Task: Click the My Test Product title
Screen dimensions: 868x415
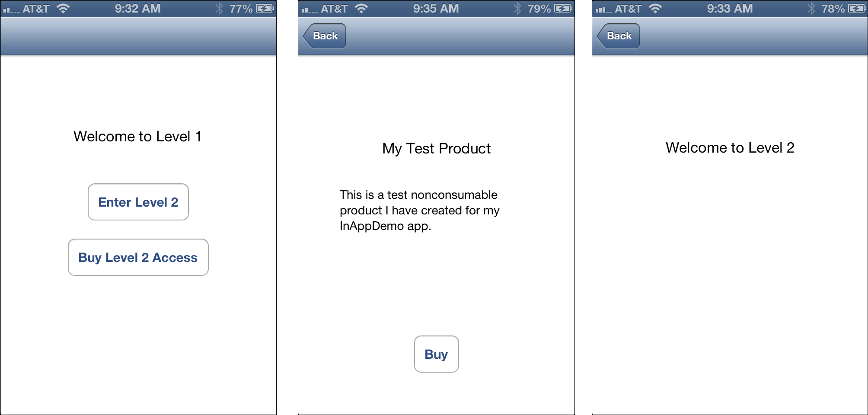Action: click(x=436, y=149)
